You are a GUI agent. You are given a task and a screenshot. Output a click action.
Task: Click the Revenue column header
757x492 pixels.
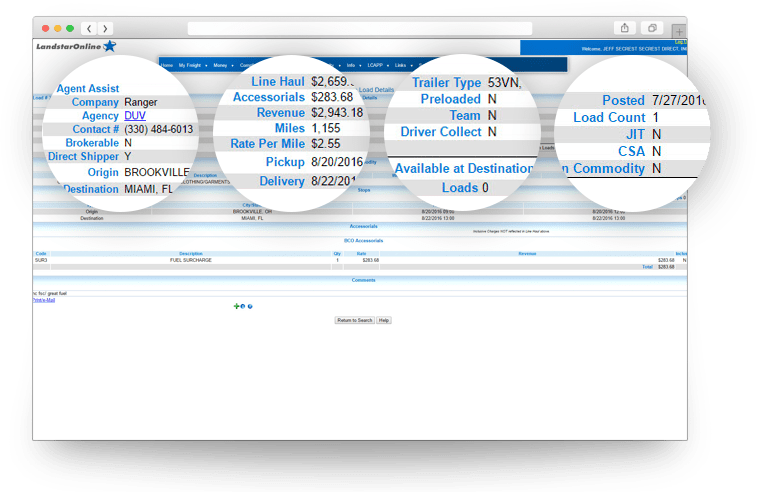(x=527, y=253)
